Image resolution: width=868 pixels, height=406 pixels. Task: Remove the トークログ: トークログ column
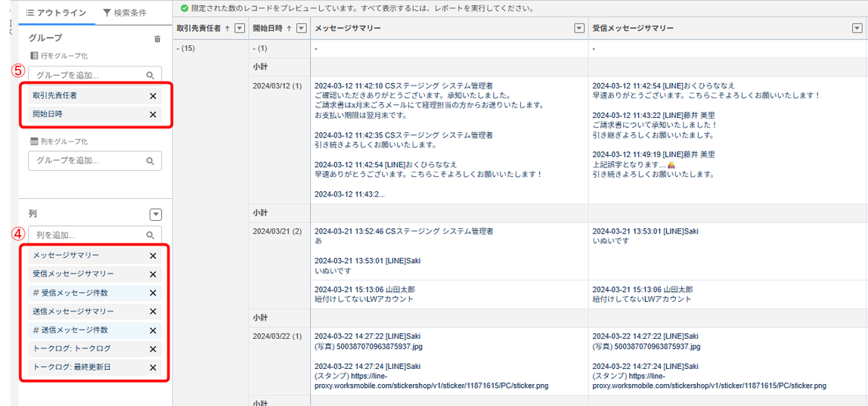pyautogui.click(x=153, y=349)
